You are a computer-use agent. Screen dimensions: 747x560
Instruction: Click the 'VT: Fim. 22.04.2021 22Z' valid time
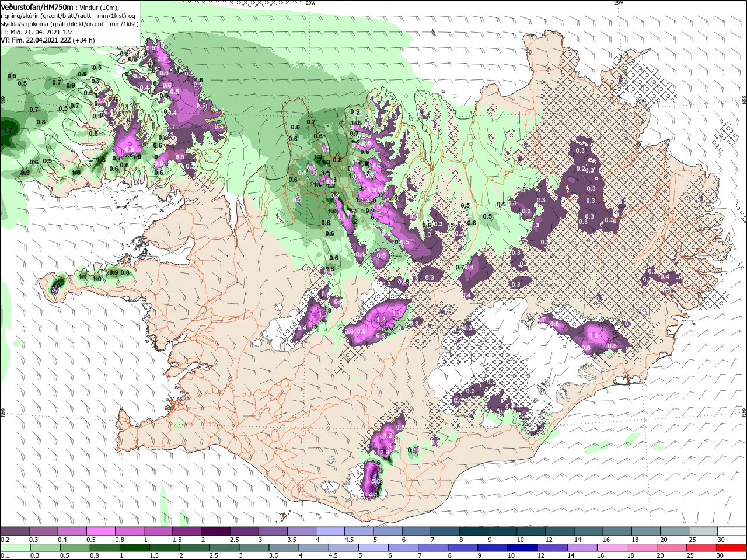[x=36, y=41]
